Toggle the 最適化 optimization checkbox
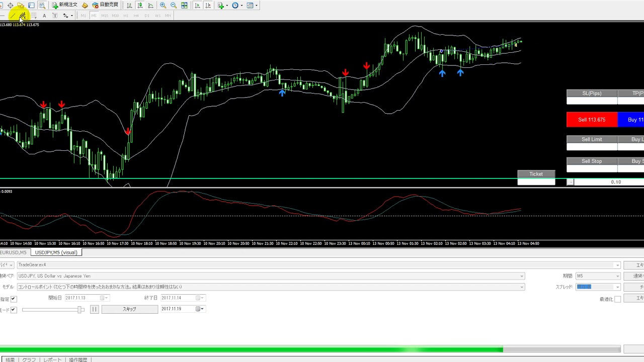Viewport: 644px width, 362px height. (x=617, y=299)
